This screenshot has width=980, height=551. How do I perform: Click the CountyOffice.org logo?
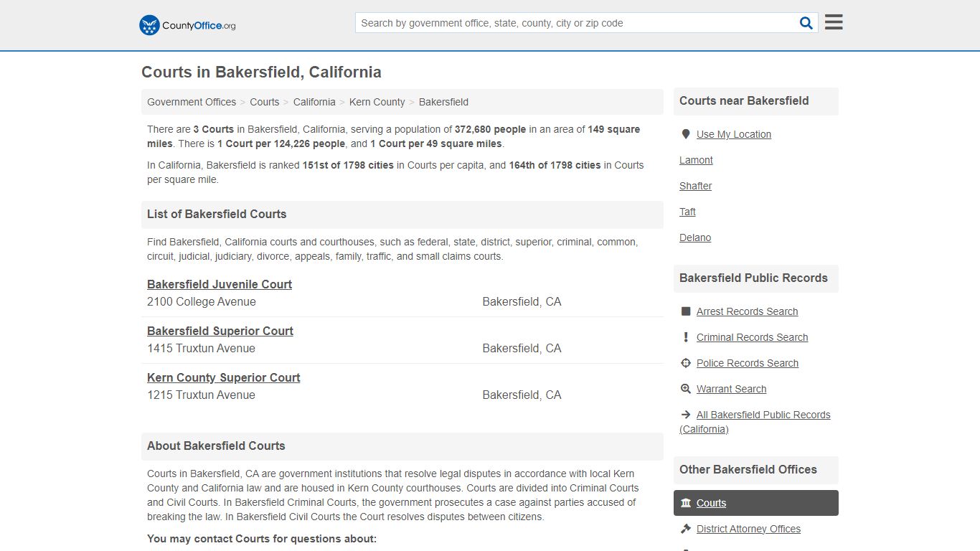pos(187,25)
